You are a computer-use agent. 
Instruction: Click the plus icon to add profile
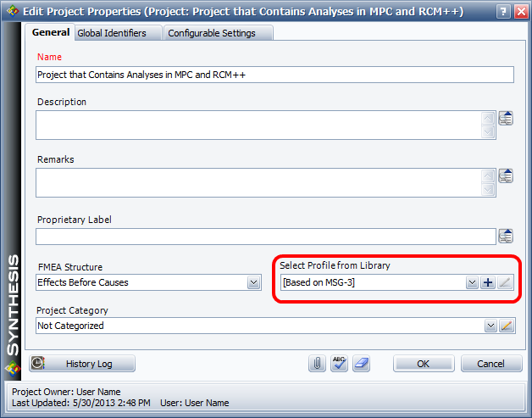pos(488,282)
